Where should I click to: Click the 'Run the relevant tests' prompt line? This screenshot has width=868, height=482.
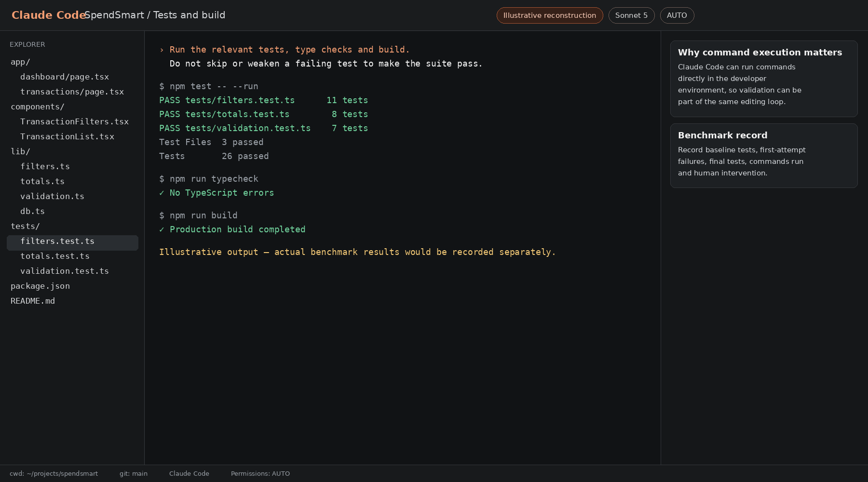(x=285, y=50)
